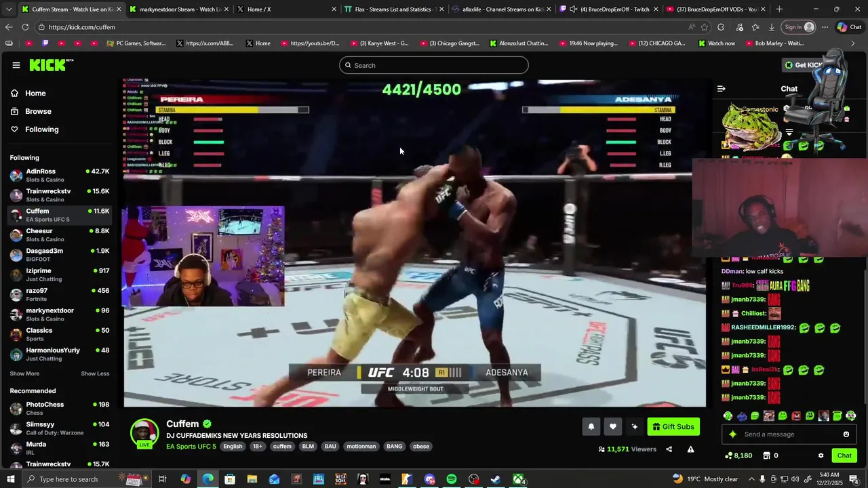This screenshot has height=488, width=868.
Task: Switch to Flax Streams List tab
Action: [393, 9]
